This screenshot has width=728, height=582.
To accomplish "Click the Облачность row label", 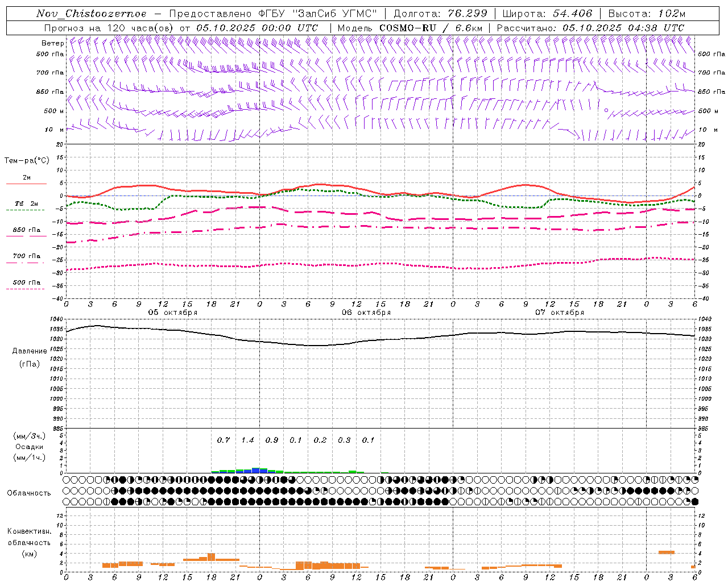I will pyautogui.click(x=29, y=493).
